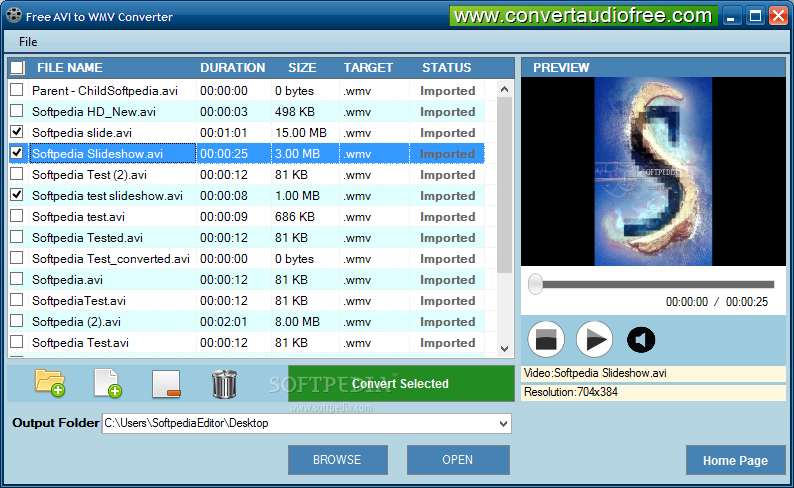Click the add folder icon
Viewport: 794px width, 488px height.
tap(50, 383)
